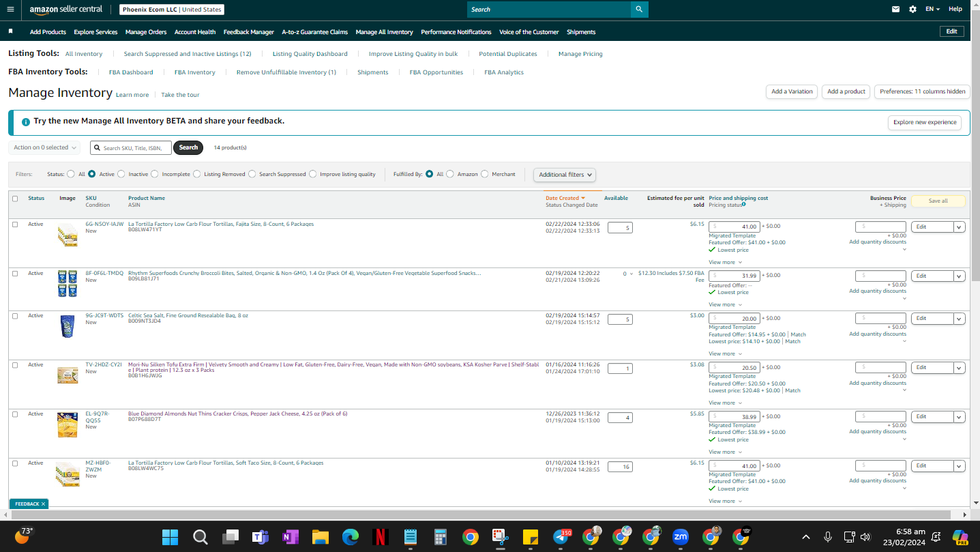Open Account Health menu item

195,32
